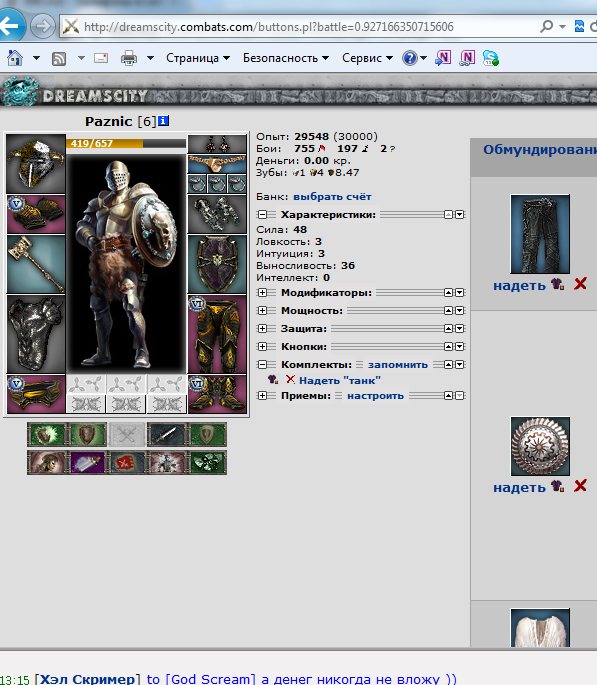Delete the "танк" set with red X
Viewport: 597px width, 685px height.
(x=290, y=379)
